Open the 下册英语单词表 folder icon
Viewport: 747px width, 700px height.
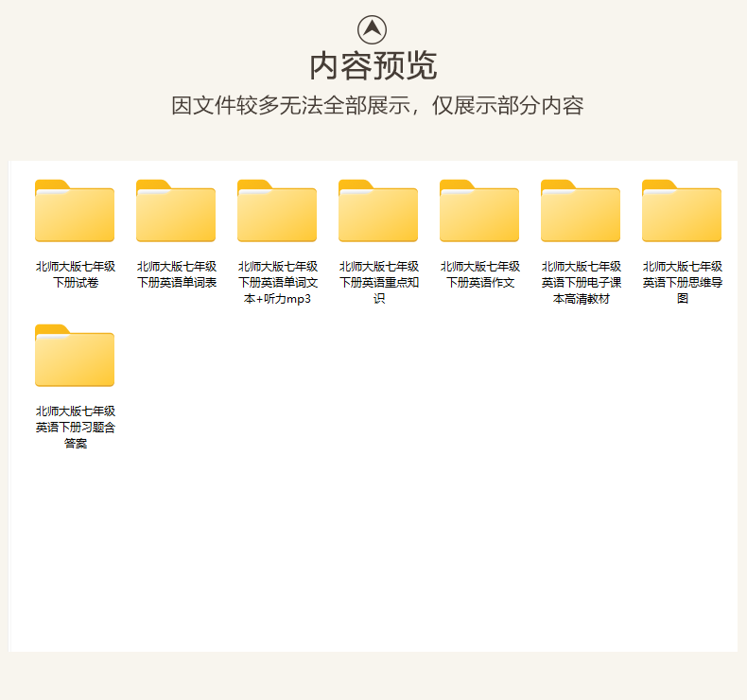point(176,211)
